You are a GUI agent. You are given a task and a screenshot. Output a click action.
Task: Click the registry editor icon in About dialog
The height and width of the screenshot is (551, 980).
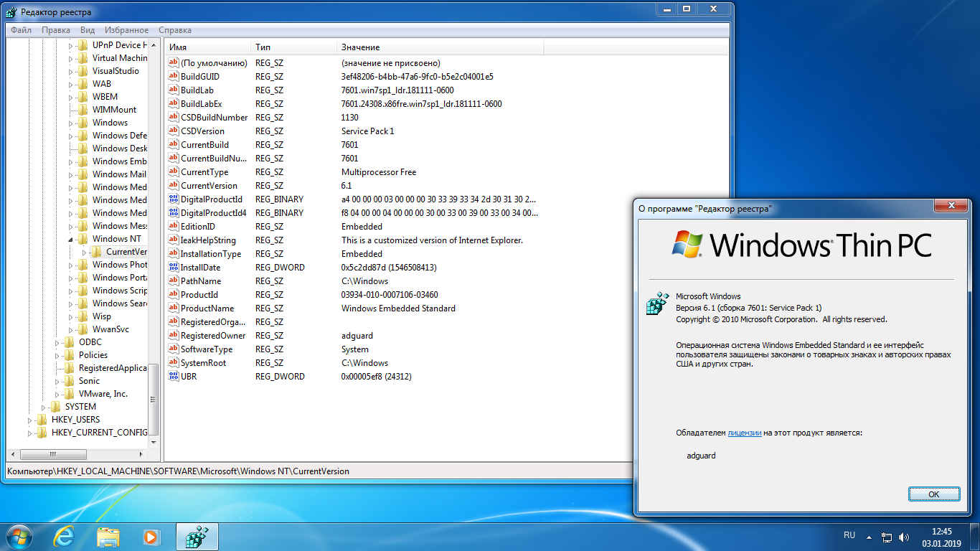[x=657, y=304]
